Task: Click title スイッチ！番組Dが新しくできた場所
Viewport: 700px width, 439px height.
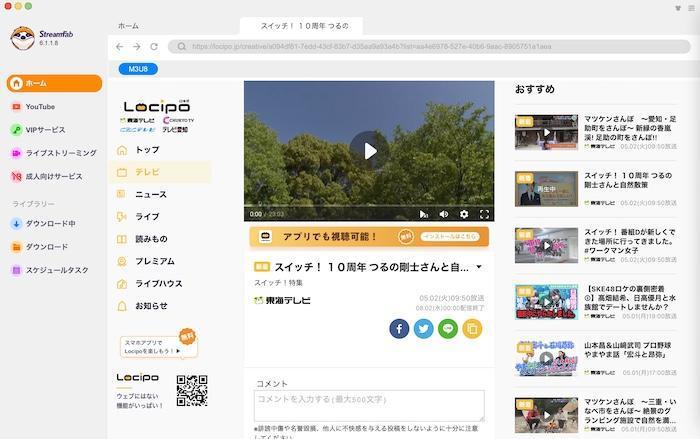Action: point(630,241)
